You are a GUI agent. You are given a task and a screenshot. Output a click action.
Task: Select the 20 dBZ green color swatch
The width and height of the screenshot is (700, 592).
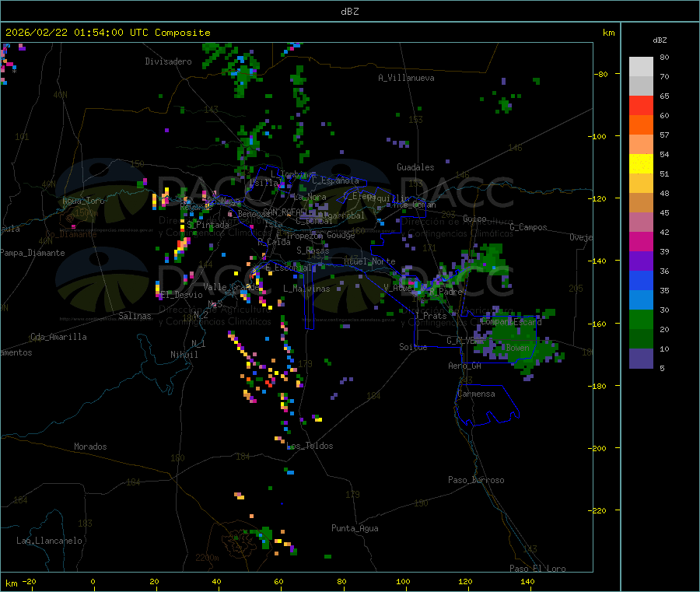pyautogui.click(x=641, y=319)
